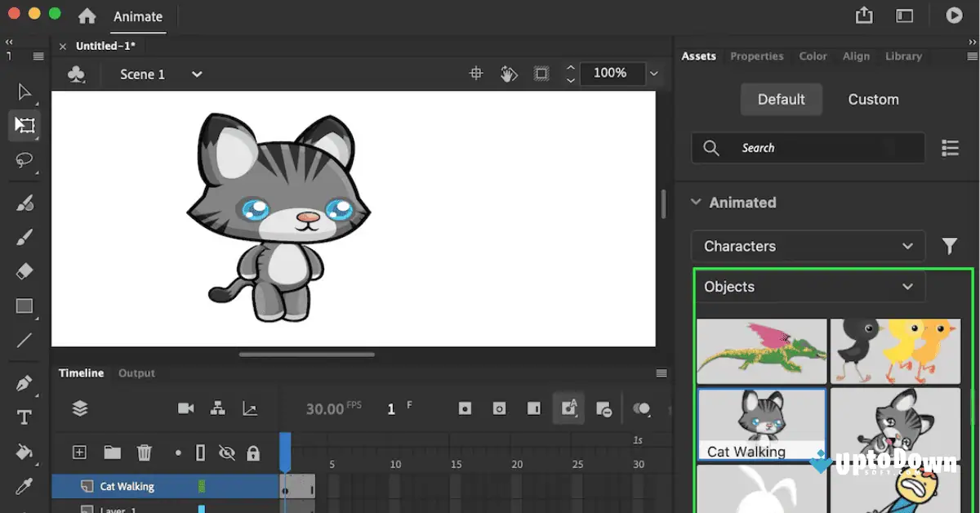Screen dimensions: 980x513
Task: Collapse the Animated assets section
Action: click(x=696, y=202)
